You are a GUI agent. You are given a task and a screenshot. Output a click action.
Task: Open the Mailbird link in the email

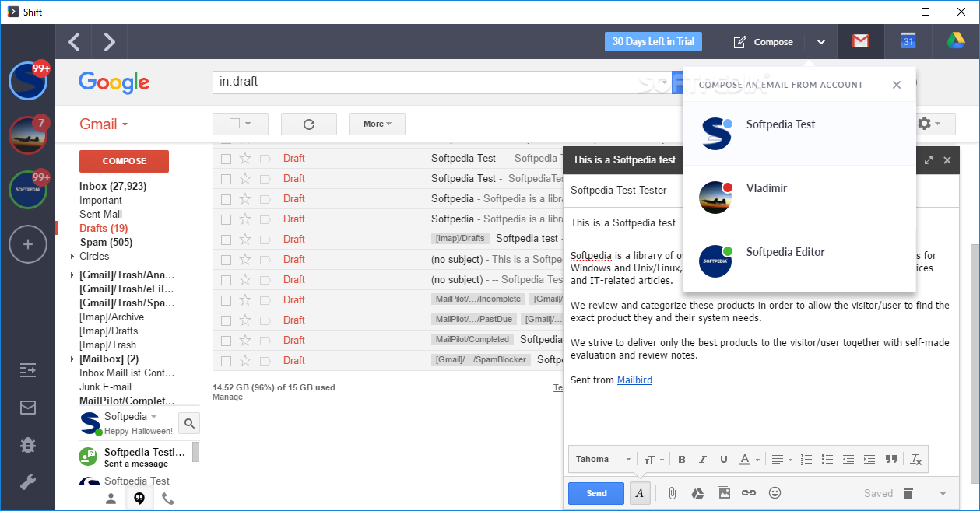(634, 380)
